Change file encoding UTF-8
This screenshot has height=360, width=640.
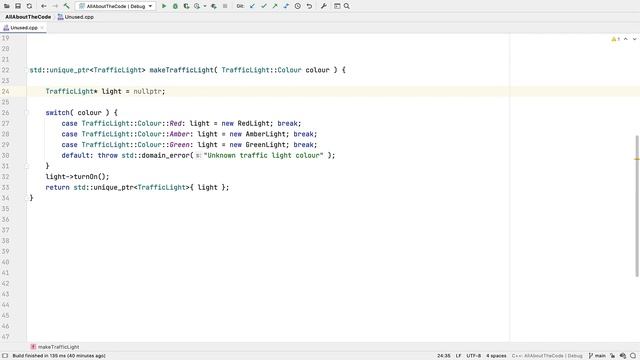pos(473,356)
